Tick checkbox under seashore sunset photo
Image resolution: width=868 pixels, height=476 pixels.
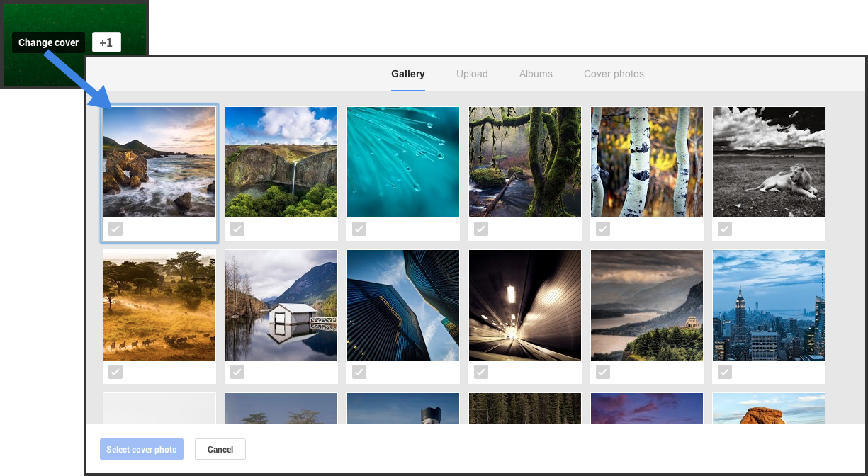(x=115, y=229)
